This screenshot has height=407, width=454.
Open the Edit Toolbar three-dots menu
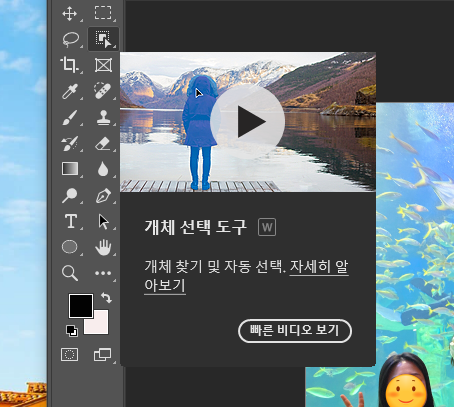(103, 273)
